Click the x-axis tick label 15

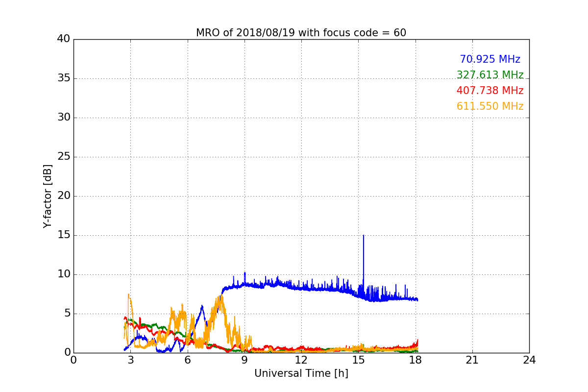[358, 360]
